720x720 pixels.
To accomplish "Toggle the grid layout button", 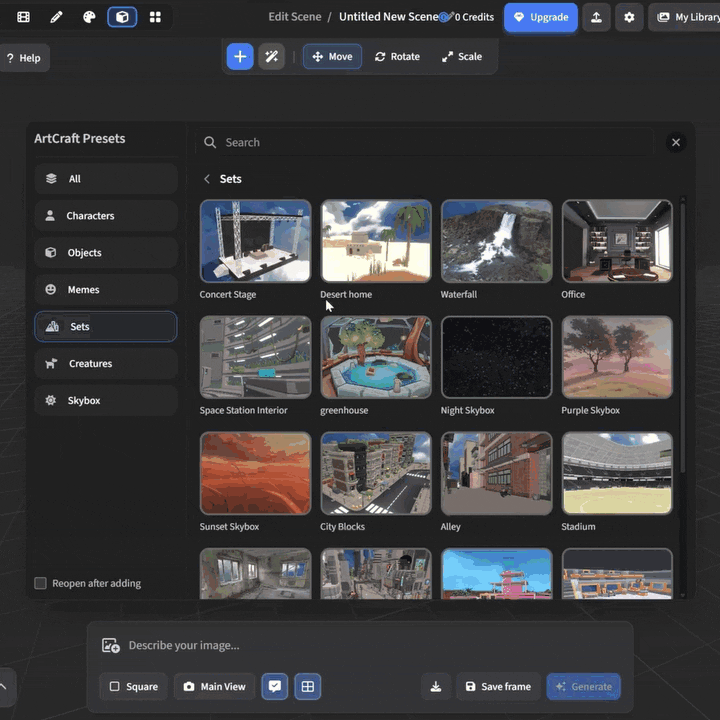I will coord(308,687).
